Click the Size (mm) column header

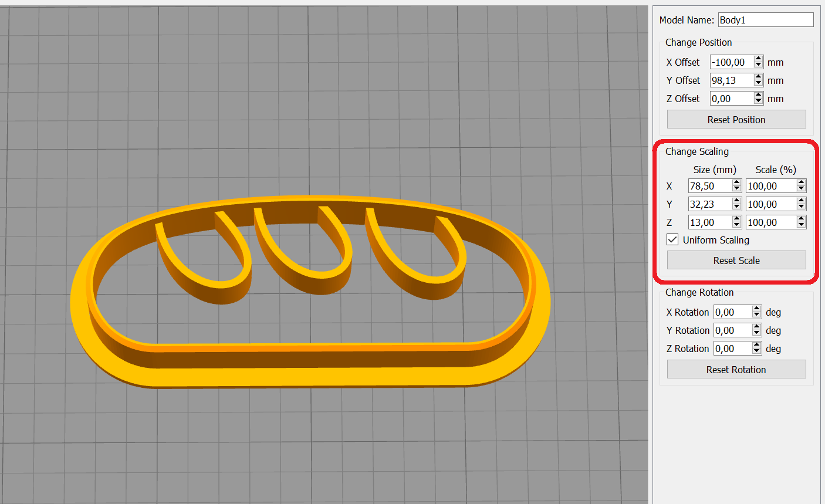coord(715,170)
